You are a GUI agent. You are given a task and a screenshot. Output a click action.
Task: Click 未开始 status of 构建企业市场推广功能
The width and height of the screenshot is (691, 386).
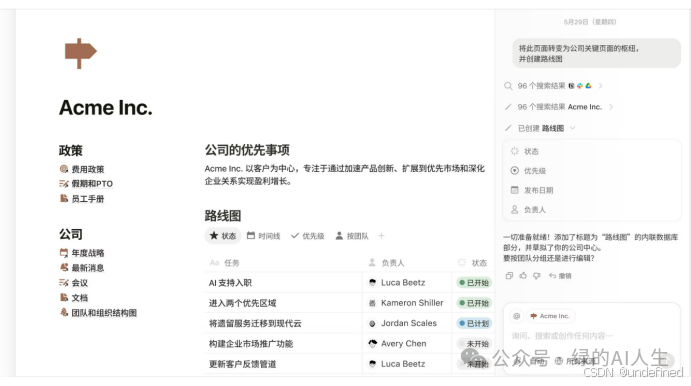[x=474, y=344]
